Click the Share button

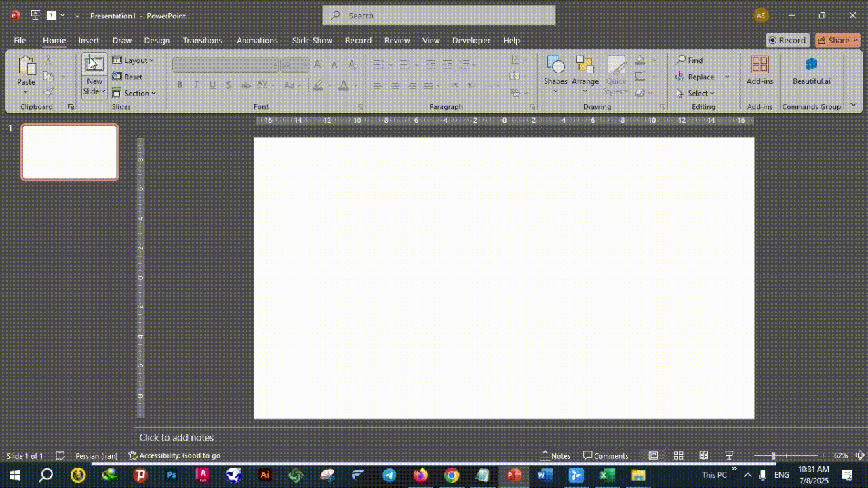coord(837,40)
